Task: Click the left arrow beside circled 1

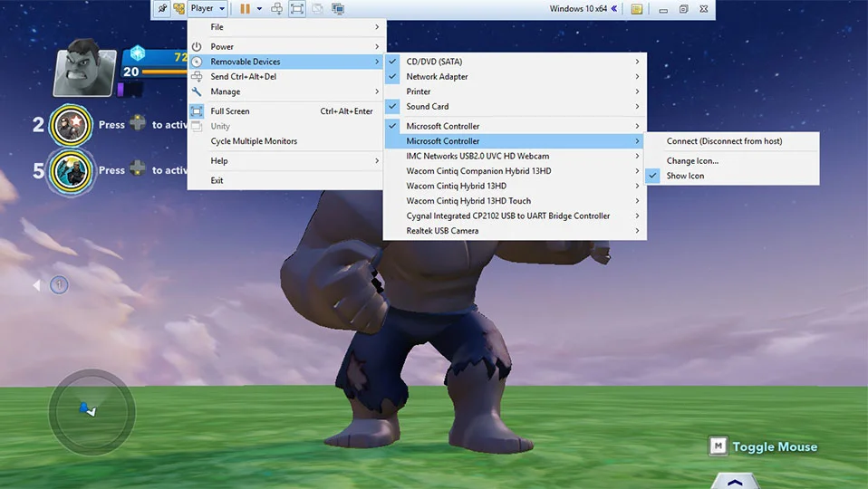Action: pos(36,285)
